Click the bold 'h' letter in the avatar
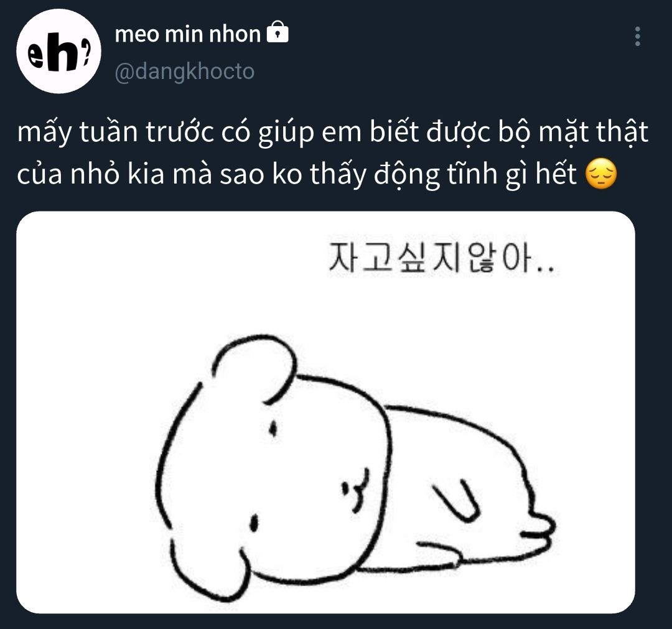The image size is (672, 629). point(63,51)
